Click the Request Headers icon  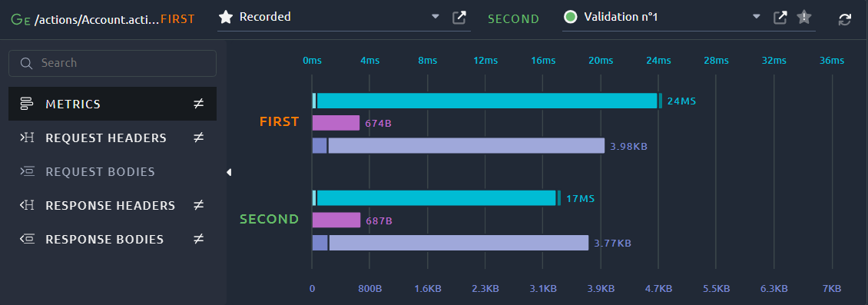point(27,138)
